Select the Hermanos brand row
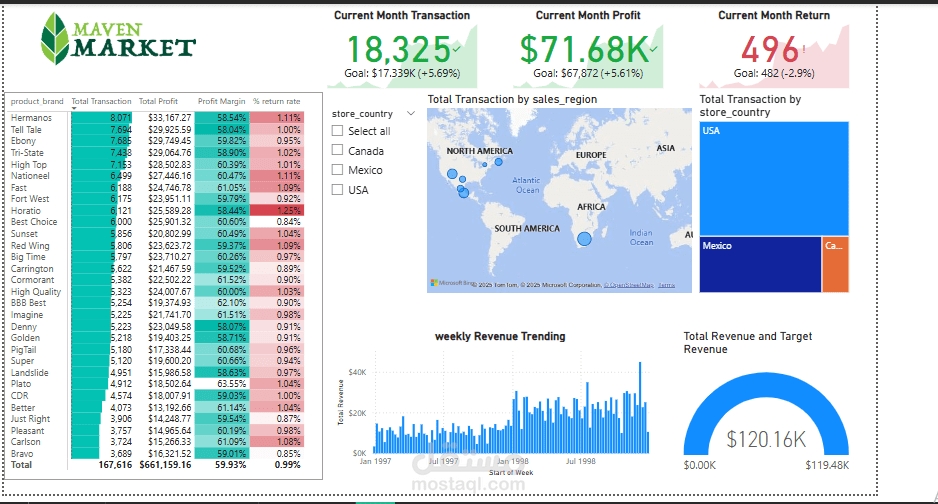 tap(157, 118)
